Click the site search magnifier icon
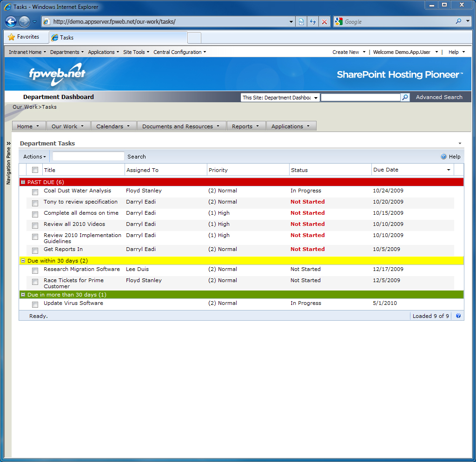 (x=405, y=98)
